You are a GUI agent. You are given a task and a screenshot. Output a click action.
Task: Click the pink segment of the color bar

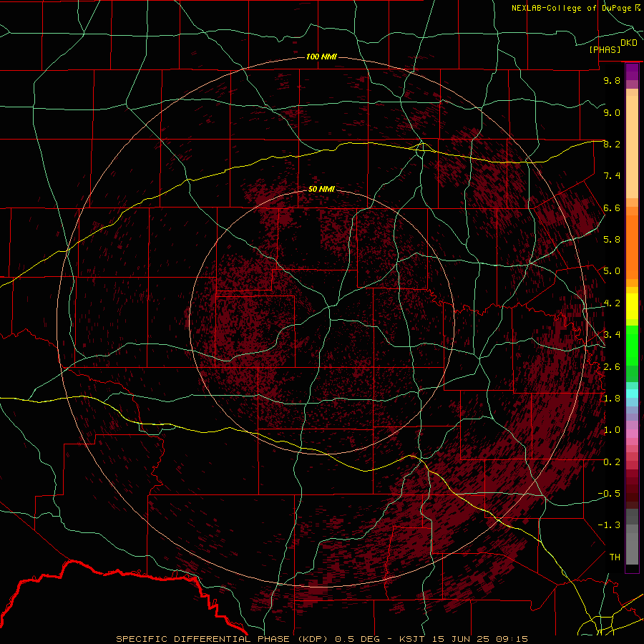[632, 434]
